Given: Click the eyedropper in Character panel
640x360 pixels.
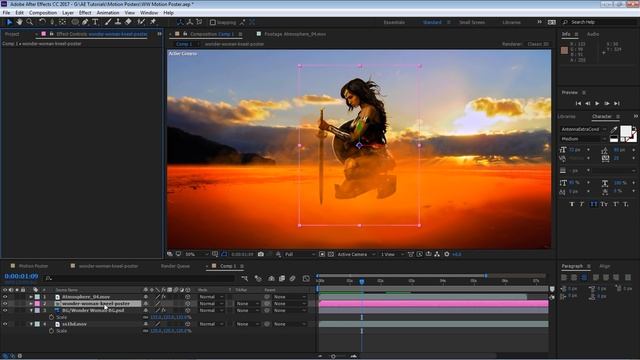Looking at the screenshot, I should click(x=613, y=130).
